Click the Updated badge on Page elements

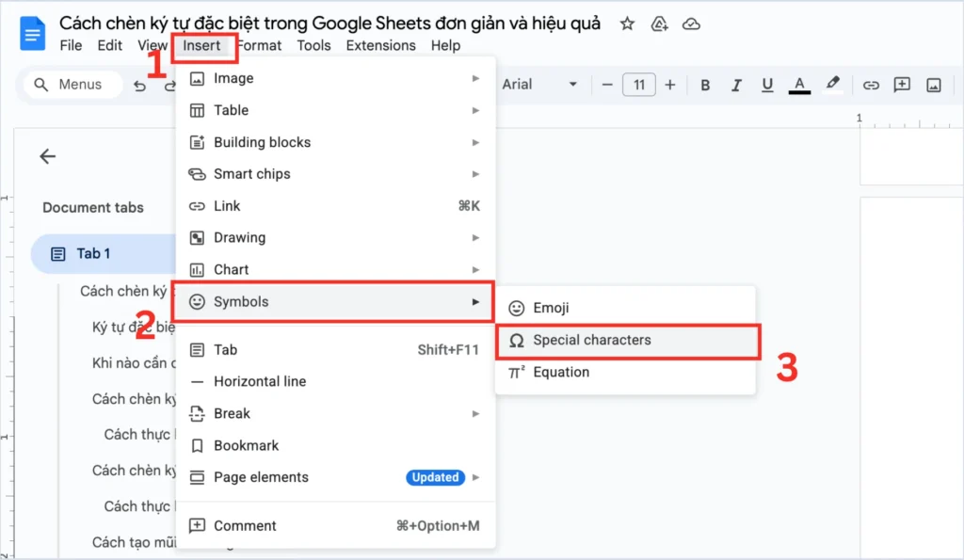pos(435,477)
